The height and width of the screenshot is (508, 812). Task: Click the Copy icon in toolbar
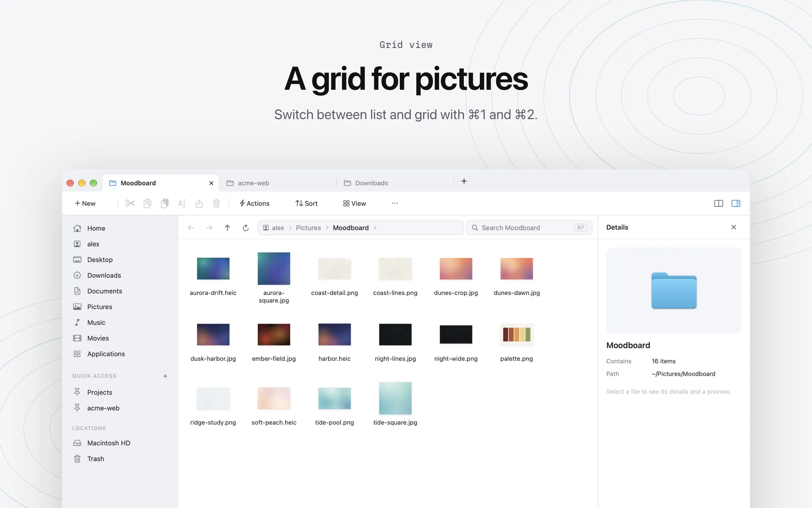click(147, 203)
